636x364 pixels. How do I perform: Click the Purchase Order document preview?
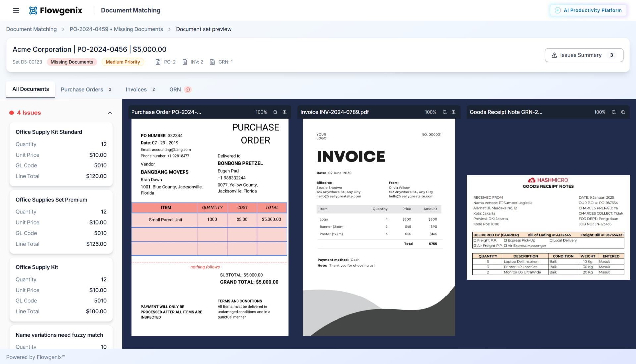coord(210,227)
